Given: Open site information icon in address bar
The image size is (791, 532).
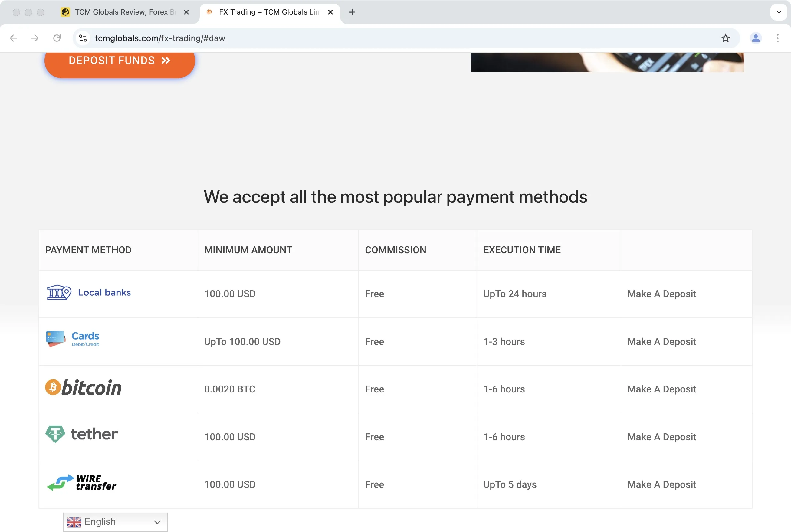Looking at the screenshot, I should [83, 38].
